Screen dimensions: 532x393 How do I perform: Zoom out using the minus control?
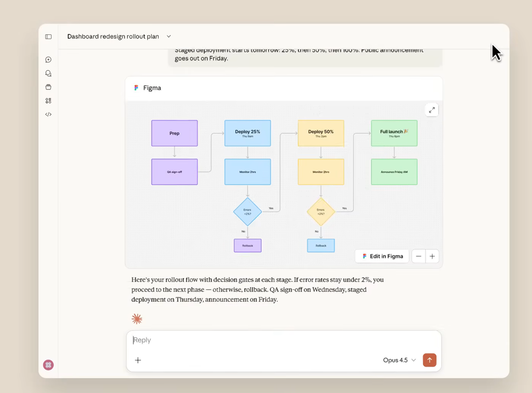(x=418, y=256)
